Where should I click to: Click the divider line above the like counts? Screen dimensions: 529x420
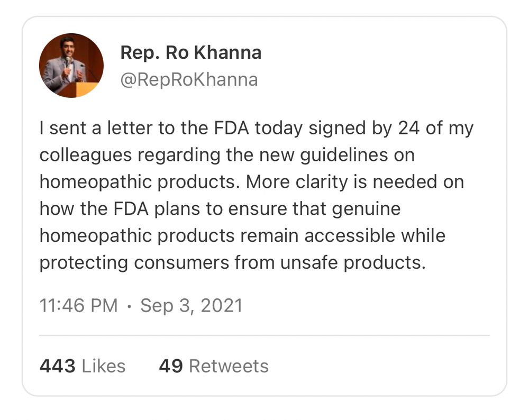(x=264, y=335)
